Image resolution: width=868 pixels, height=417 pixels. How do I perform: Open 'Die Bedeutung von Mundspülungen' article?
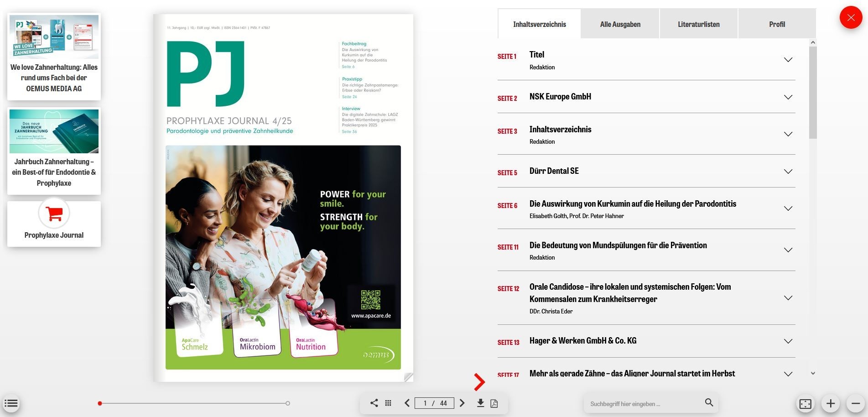point(618,245)
